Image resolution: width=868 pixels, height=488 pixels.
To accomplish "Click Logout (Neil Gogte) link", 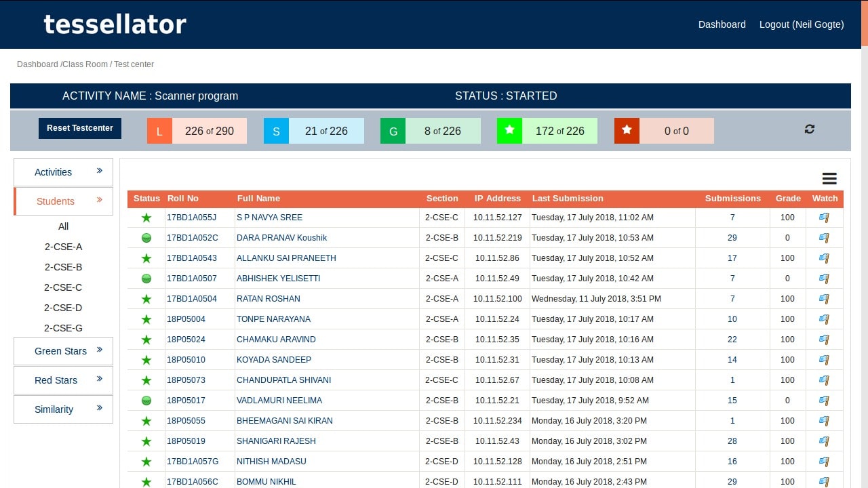I will click(x=801, y=24).
